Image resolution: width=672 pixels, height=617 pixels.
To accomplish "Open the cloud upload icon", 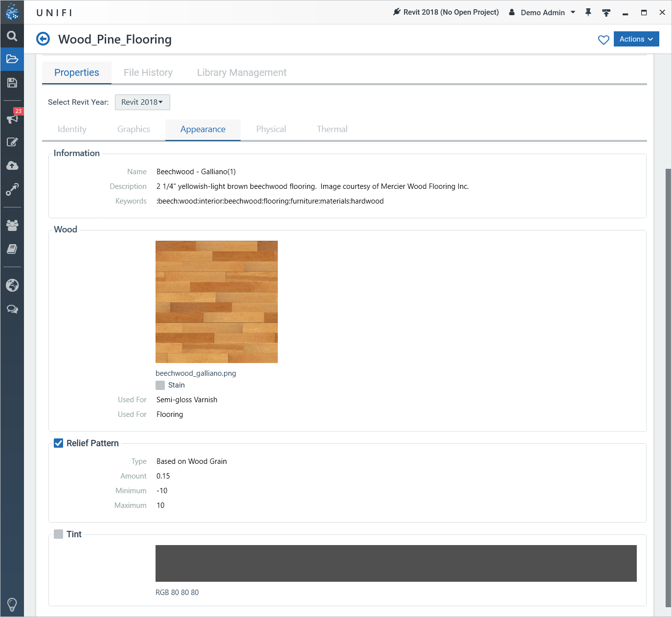I will click(x=12, y=165).
